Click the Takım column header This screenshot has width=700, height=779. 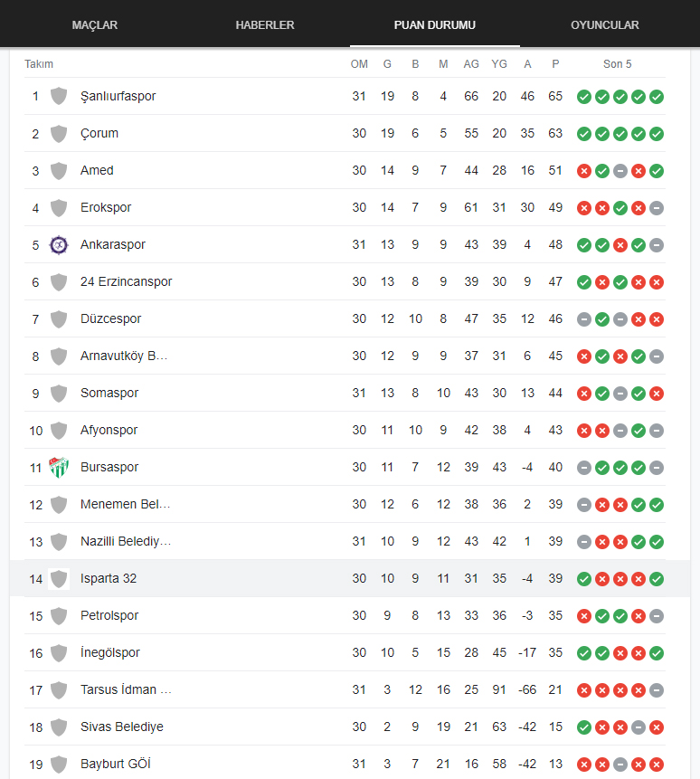(39, 64)
